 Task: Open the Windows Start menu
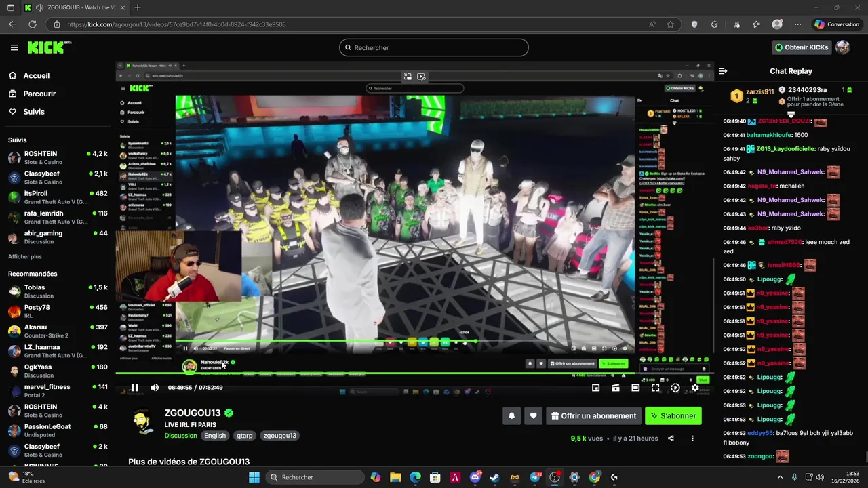pos(254,477)
